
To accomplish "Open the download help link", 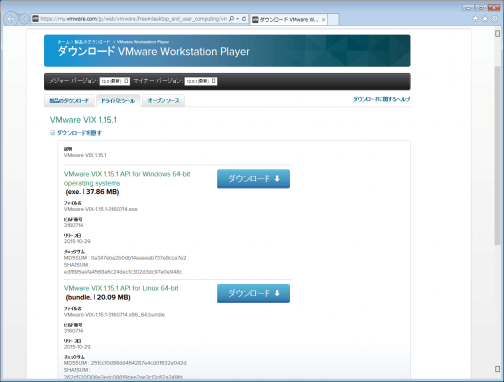I will pos(382,99).
